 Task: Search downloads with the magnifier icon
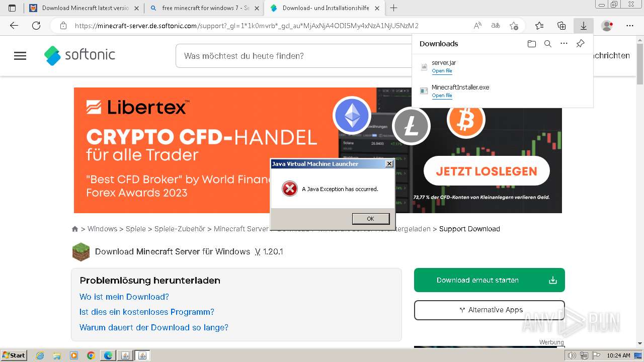pyautogui.click(x=548, y=44)
